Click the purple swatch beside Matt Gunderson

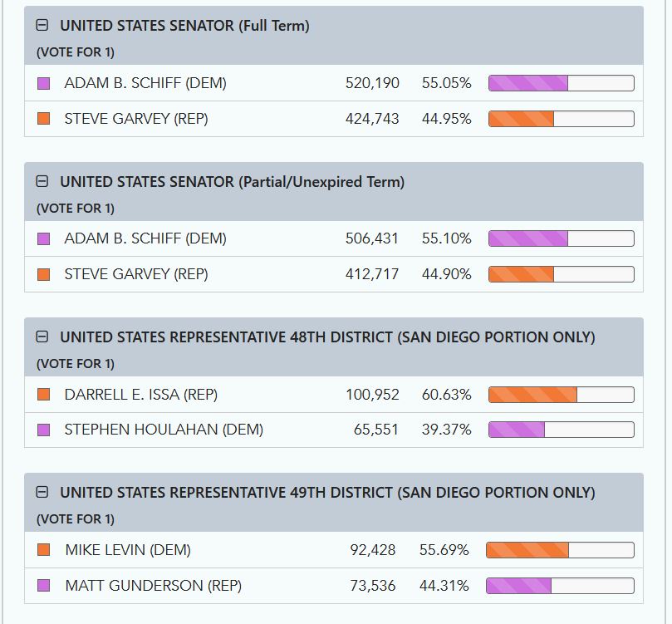pos(44,586)
